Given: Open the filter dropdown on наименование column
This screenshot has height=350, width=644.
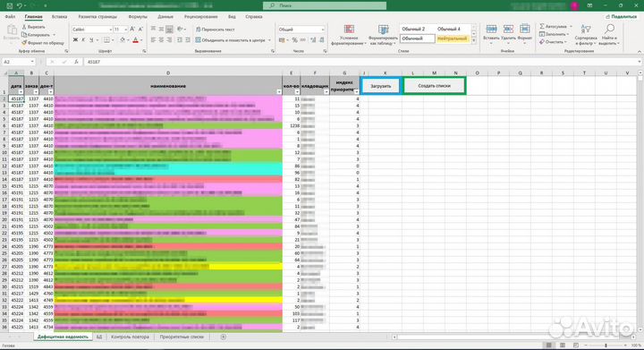Looking at the screenshot, I should [279, 92].
